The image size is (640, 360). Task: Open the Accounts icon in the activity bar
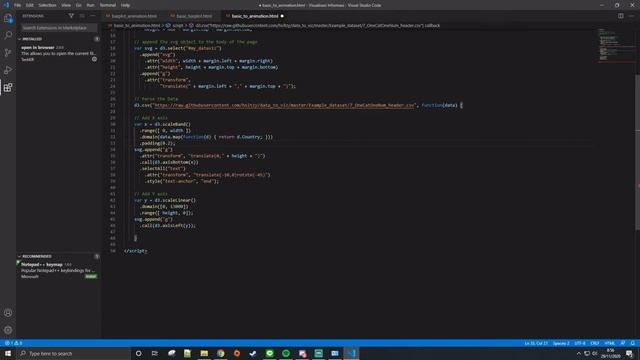coord(8,313)
